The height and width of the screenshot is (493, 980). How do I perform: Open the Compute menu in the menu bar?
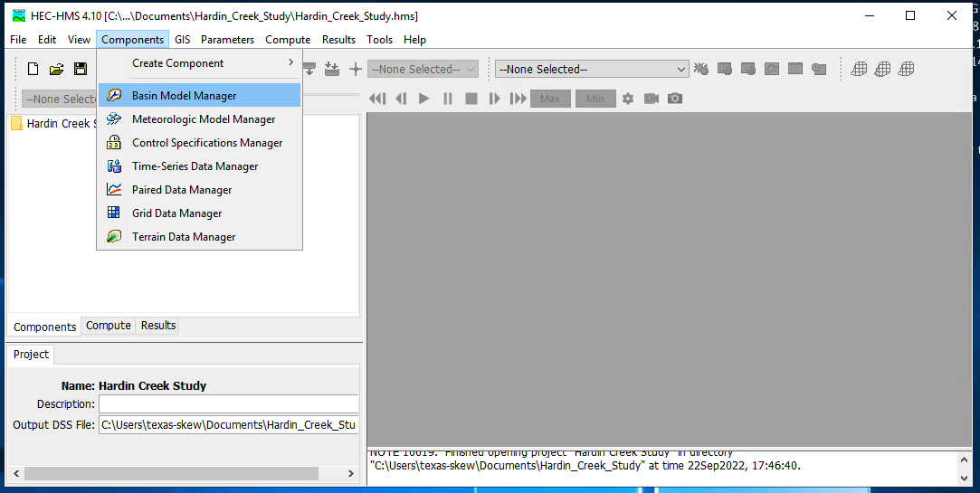288,40
